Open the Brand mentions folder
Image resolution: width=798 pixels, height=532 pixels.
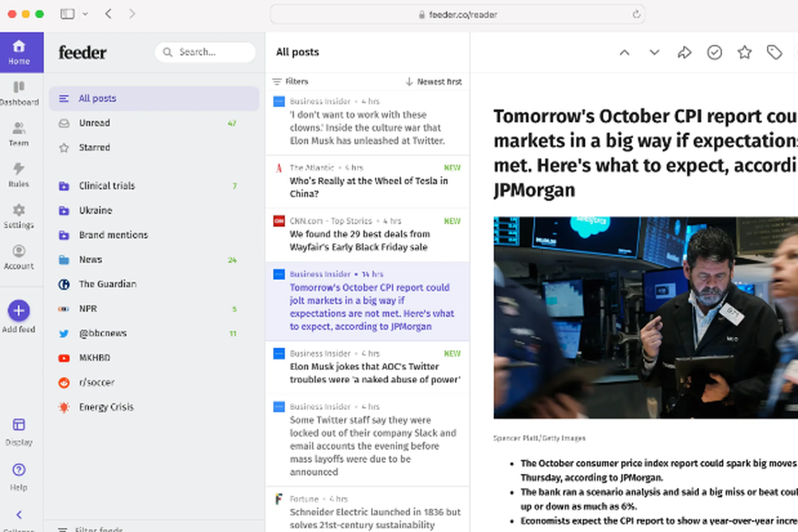pos(154,234)
